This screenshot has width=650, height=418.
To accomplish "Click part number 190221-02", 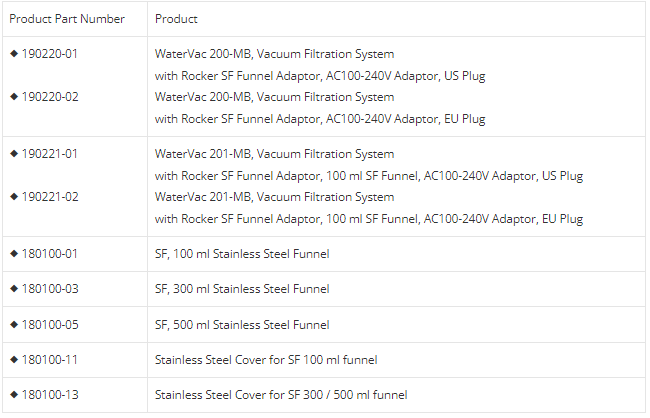I will [x=50, y=197].
